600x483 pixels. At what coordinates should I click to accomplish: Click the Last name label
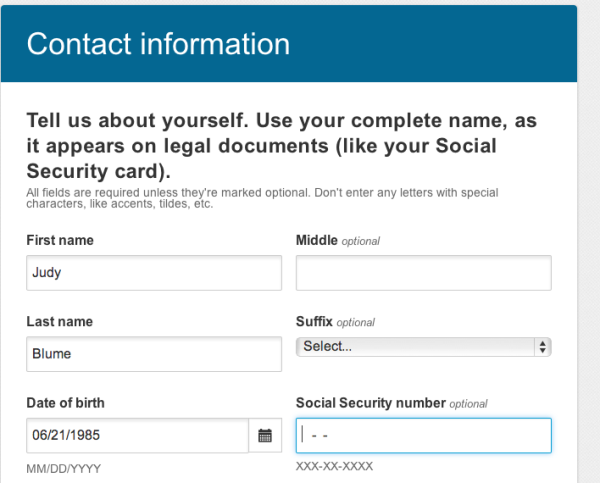tap(60, 321)
